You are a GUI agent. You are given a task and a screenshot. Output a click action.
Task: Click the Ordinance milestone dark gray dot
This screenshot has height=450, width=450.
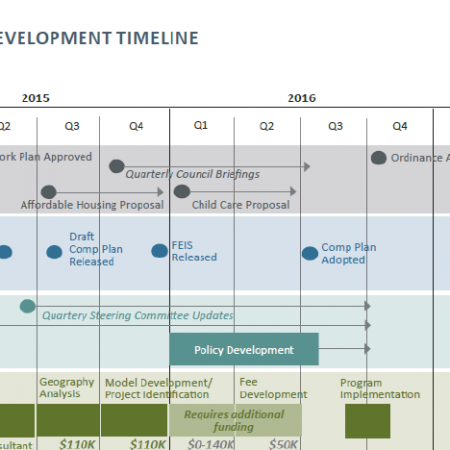[x=378, y=158]
